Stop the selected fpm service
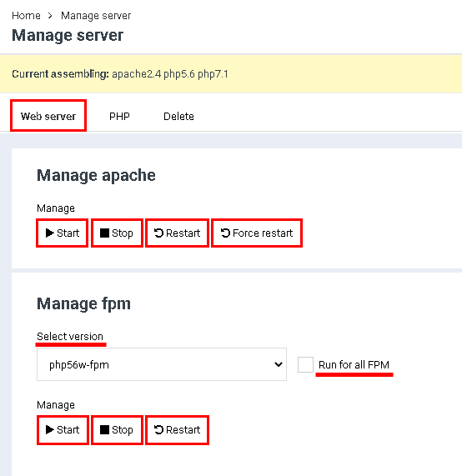This screenshot has width=462, height=476. [117, 430]
